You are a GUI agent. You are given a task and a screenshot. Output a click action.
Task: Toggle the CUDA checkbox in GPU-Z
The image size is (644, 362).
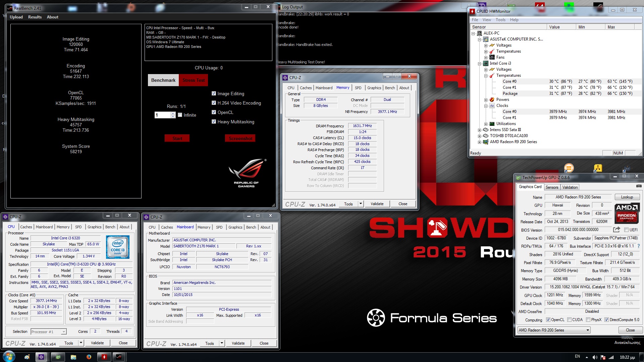[569, 320]
